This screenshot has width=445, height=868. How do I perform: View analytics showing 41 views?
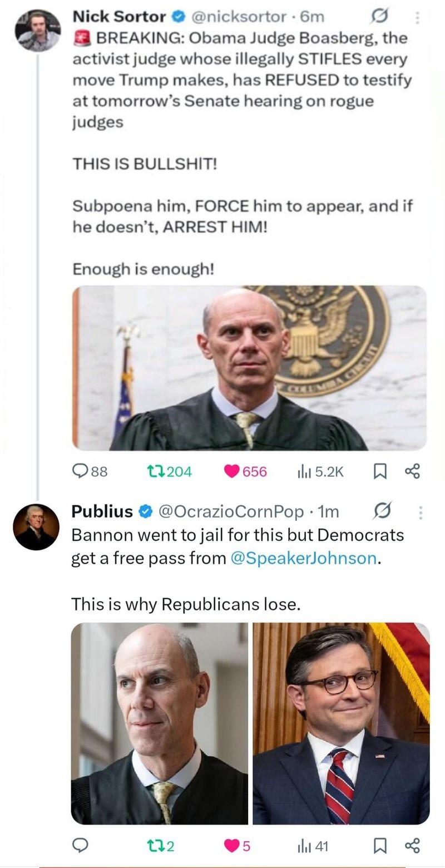coord(304,846)
